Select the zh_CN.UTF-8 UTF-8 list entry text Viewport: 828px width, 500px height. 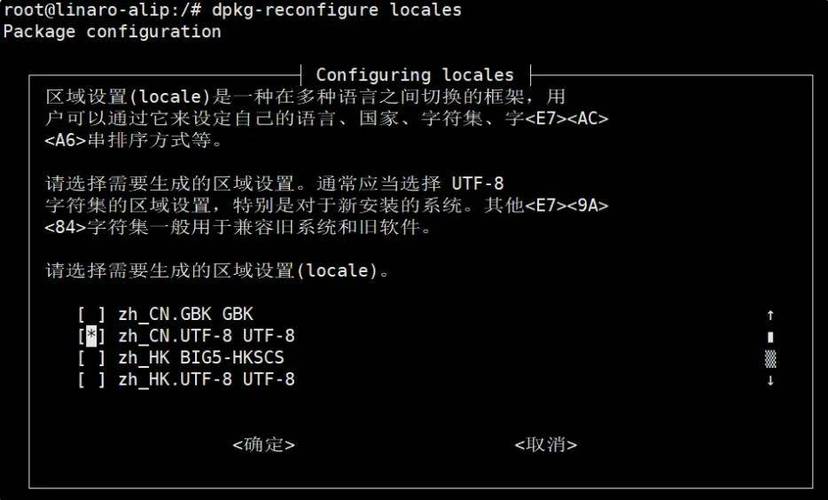coord(206,336)
